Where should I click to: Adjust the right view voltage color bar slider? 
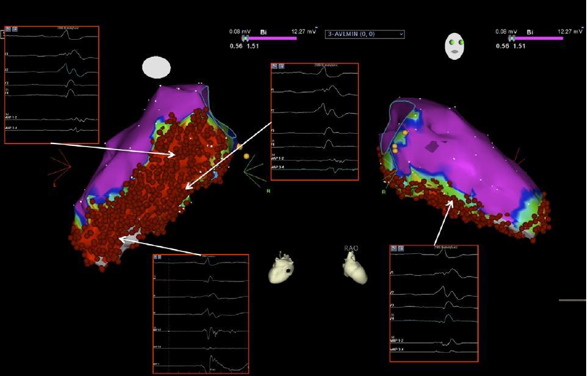pos(536,38)
